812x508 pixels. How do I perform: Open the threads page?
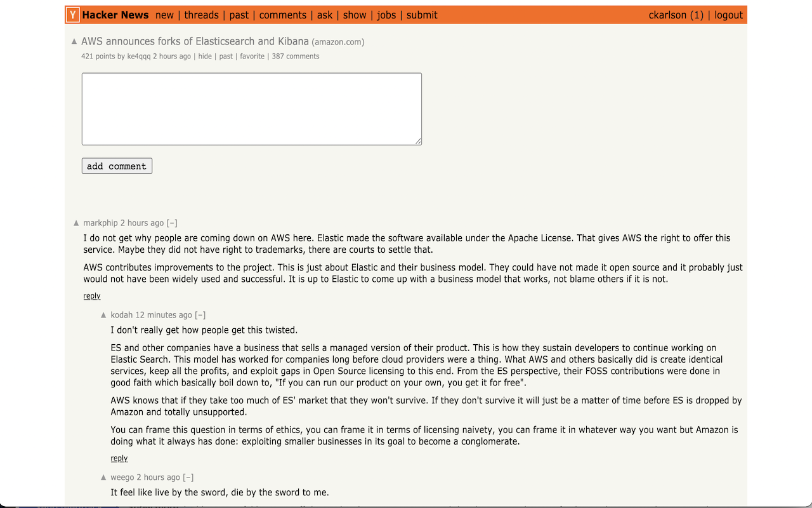click(x=201, y=15)
